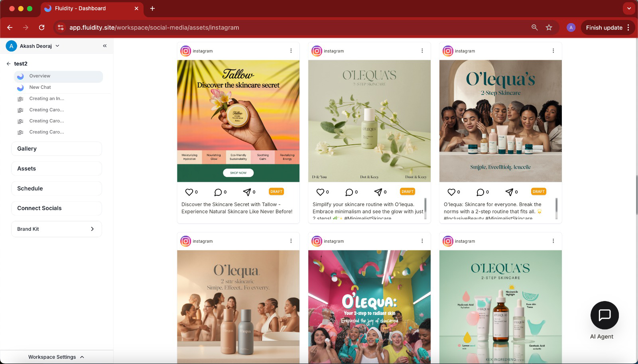Like the Tallow skincare post
Viewport: 638px width, 364px height.
point(189,192)
